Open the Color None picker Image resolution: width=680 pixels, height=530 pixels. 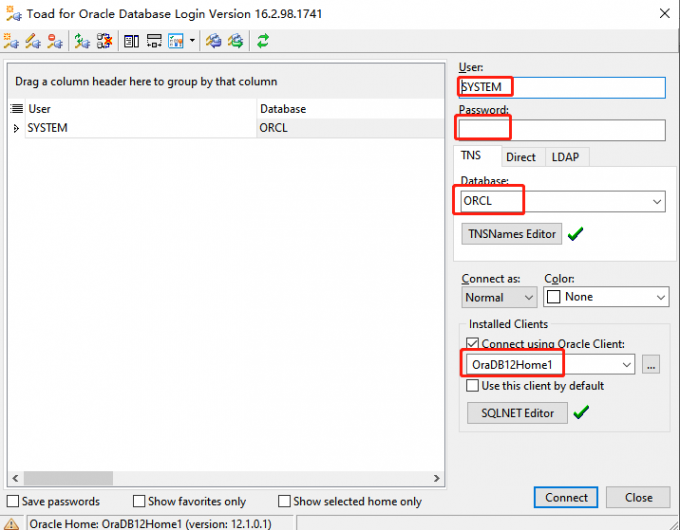coord(606,297)
